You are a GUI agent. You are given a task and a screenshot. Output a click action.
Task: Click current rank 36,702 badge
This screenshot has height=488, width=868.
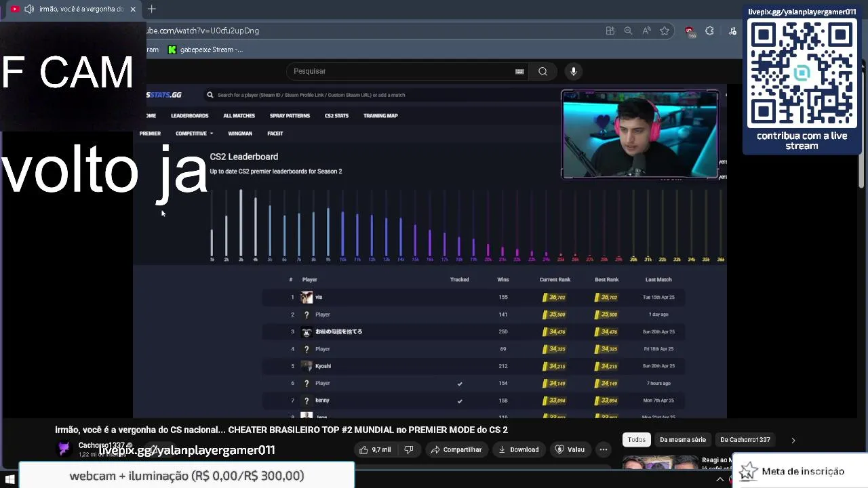555,297
